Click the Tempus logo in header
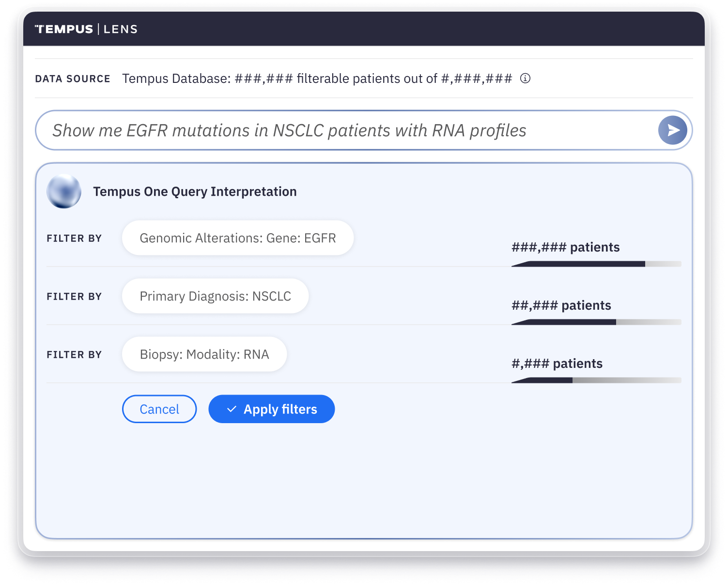 64,29
